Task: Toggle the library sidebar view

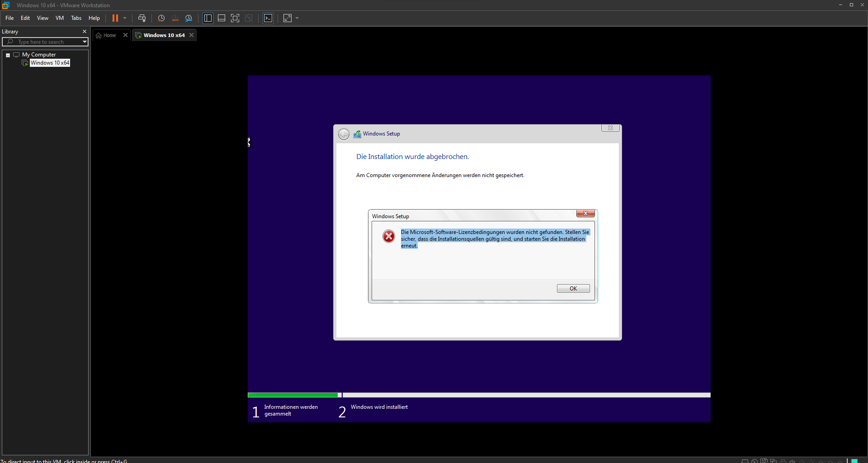Action: (x=208, y=18)
